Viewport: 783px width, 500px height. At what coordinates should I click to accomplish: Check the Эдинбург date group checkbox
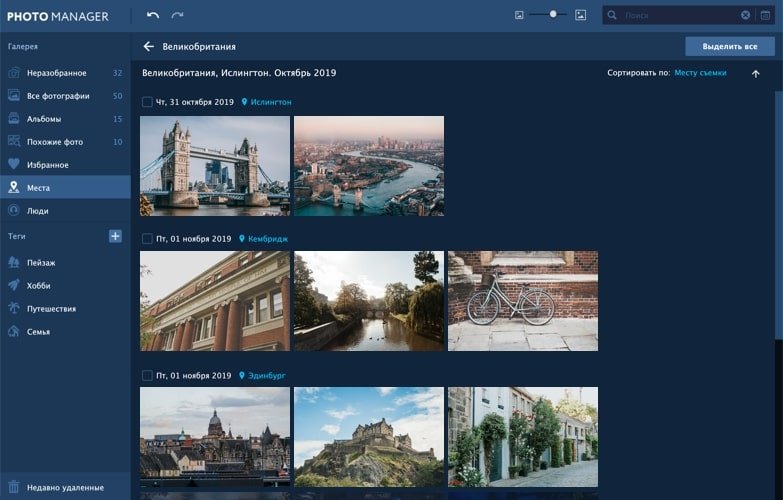tap(147, 375)
